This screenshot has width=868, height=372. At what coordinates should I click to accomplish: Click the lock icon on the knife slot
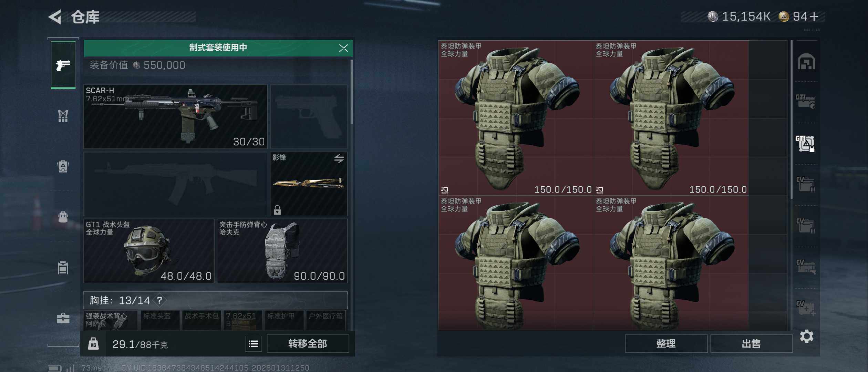pyautogui.click(x=277, y=210)
